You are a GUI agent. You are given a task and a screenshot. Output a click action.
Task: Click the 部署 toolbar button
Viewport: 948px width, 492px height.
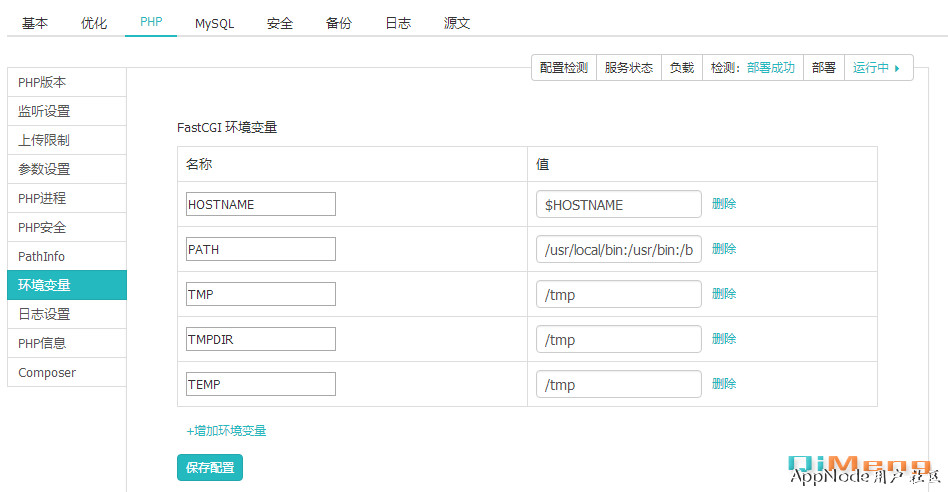(x=823, y=68)
